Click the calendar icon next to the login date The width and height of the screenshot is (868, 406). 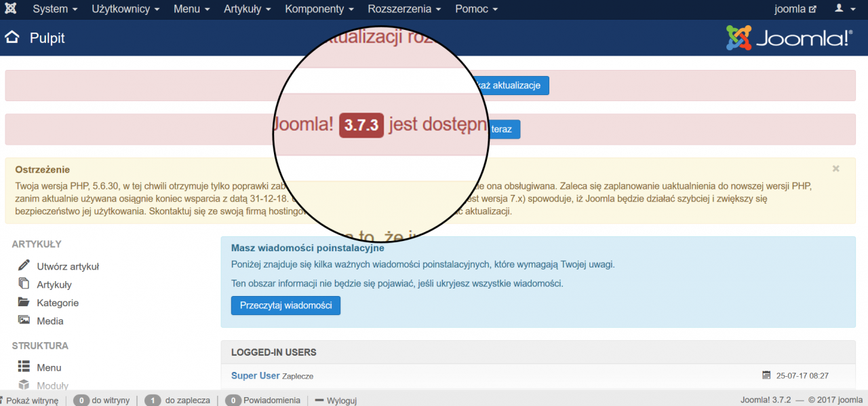(766, 375)
